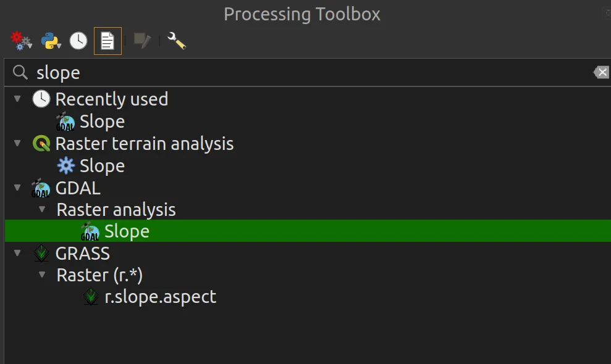Select highlighted GDAL Slope algorithm

pos(308,231)
